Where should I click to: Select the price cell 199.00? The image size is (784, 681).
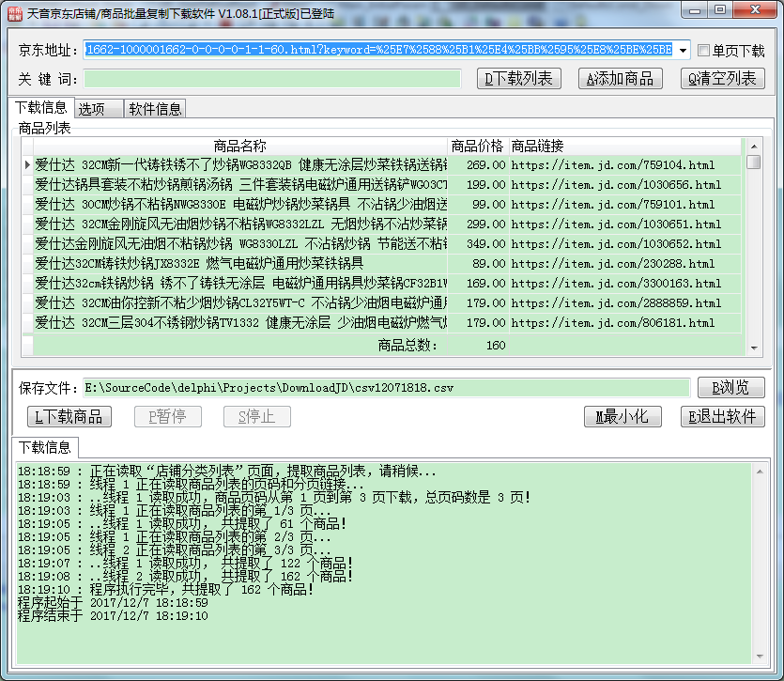click(478, 185)
